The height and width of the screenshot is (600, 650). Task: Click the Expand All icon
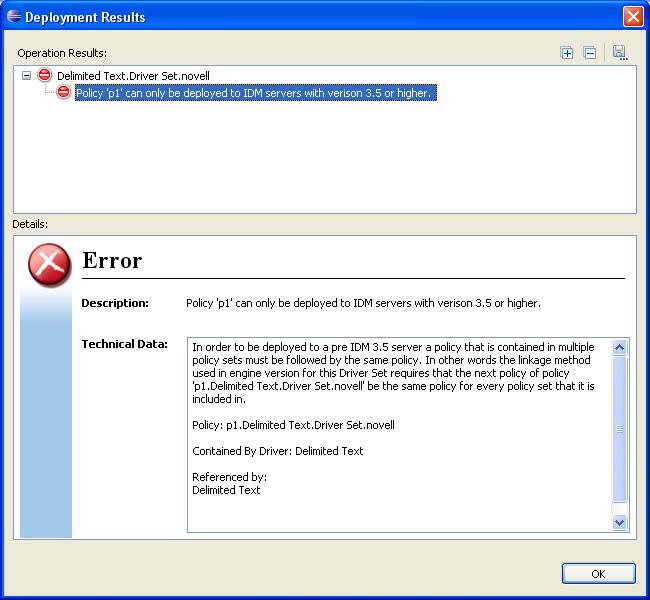(x=567, y=53)
